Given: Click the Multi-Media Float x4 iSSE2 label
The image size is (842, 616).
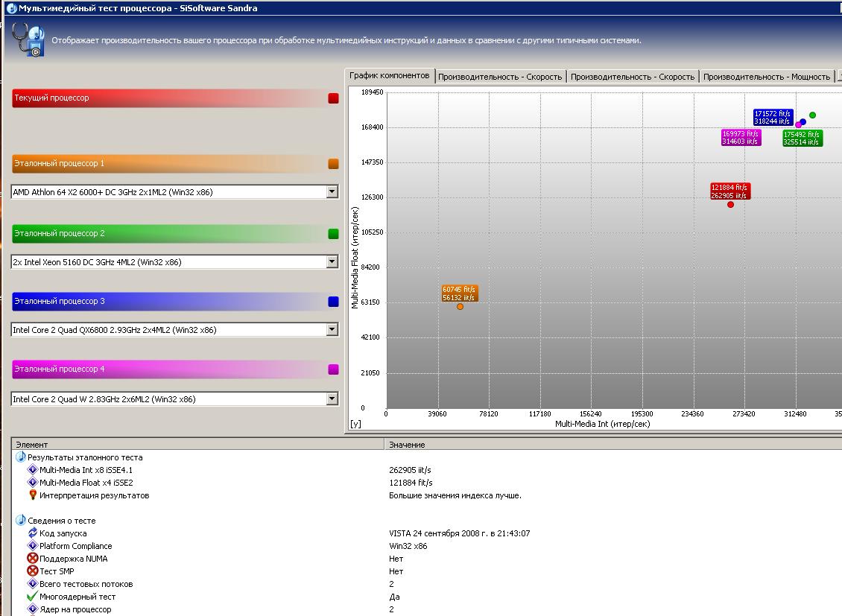Looking at the screenshot, I should 86,483.
